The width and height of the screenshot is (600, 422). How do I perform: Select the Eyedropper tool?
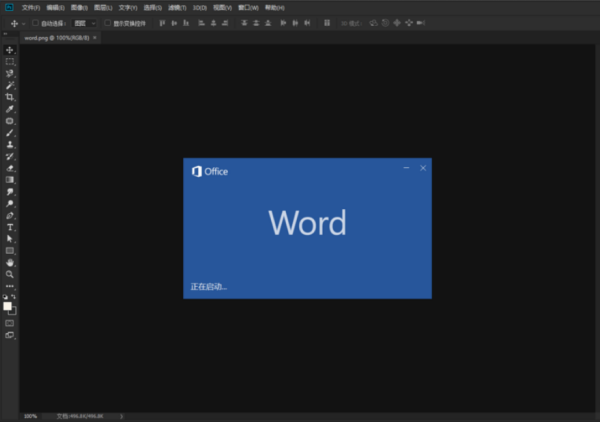pyautogui.click(x=10, y=109)
